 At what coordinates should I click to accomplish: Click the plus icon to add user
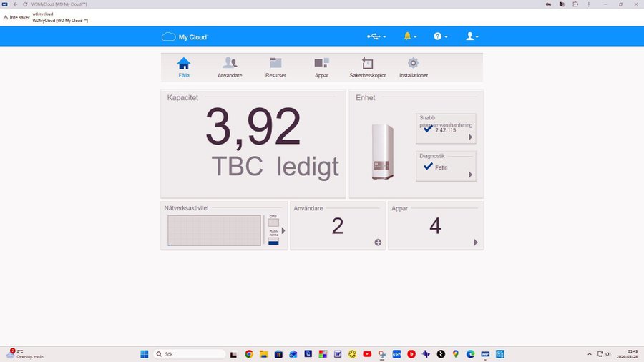(378, 243)
